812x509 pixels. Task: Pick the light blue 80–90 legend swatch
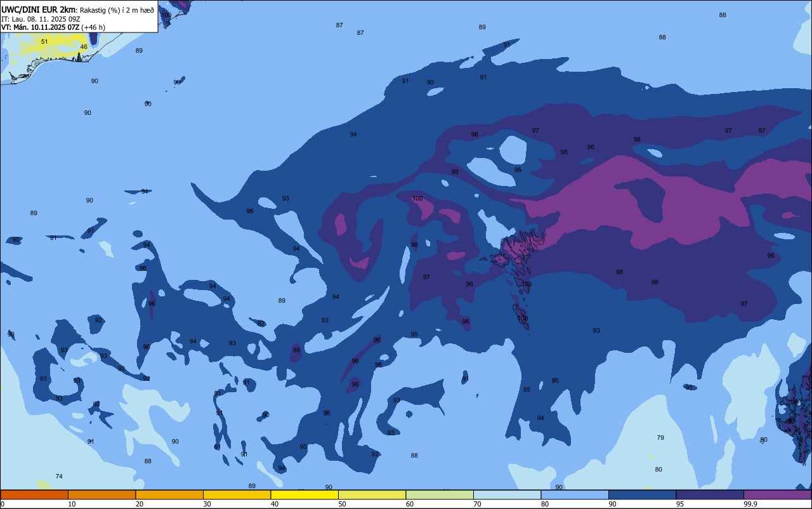(x=575, y=494)
